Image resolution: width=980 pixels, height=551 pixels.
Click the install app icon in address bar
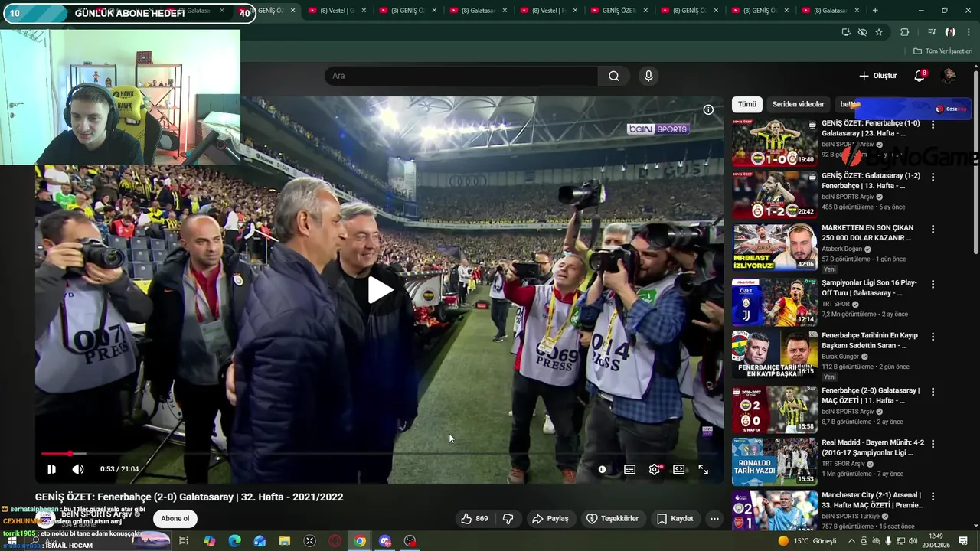tap(846, 32)
